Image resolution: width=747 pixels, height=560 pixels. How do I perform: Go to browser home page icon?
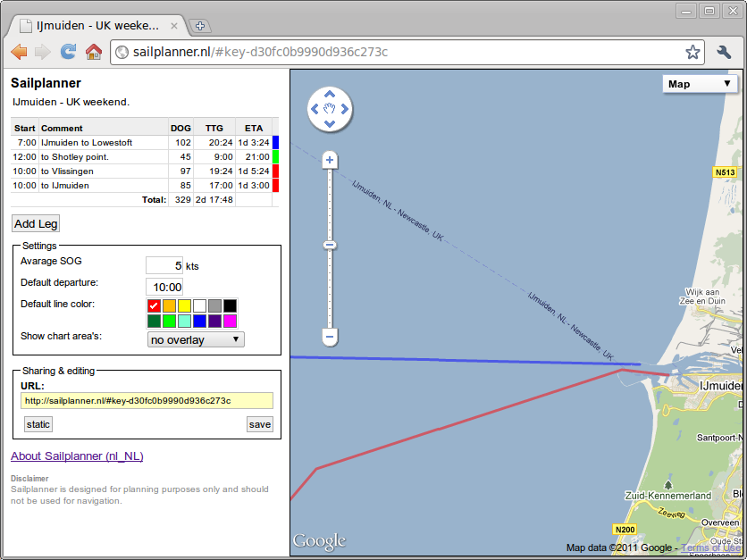click(93, 52)
